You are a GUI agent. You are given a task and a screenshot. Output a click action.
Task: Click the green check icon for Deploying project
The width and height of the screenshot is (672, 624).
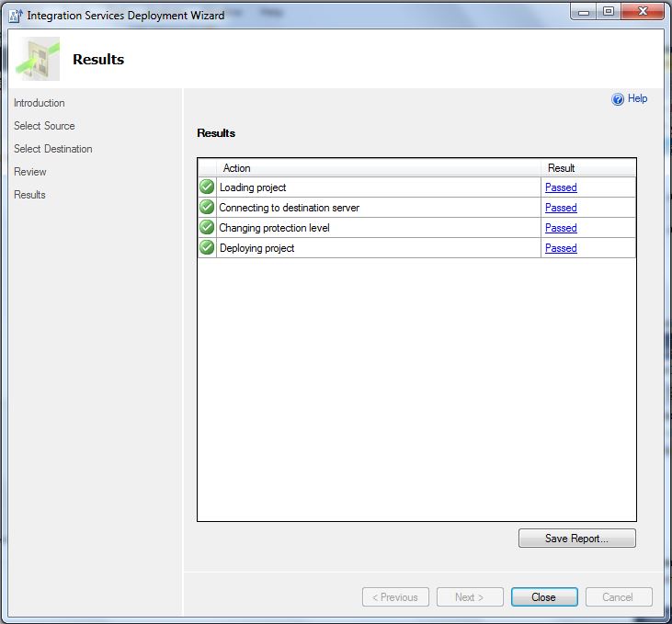pos(207,247)
